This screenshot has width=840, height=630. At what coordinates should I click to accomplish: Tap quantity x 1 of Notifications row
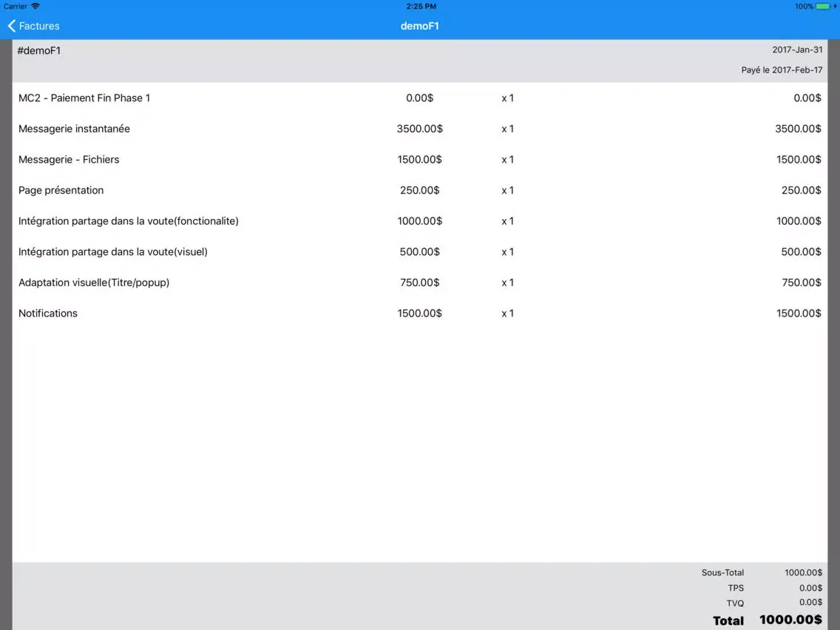click(x=507, y=313)
